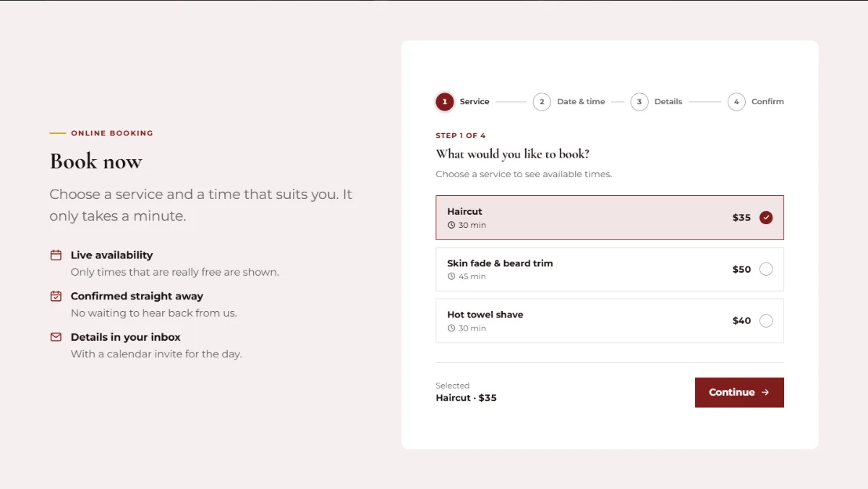Screen dimensions: 868x489
Task: Click the 'Selected' label above the summary
Action: [452, 386]
